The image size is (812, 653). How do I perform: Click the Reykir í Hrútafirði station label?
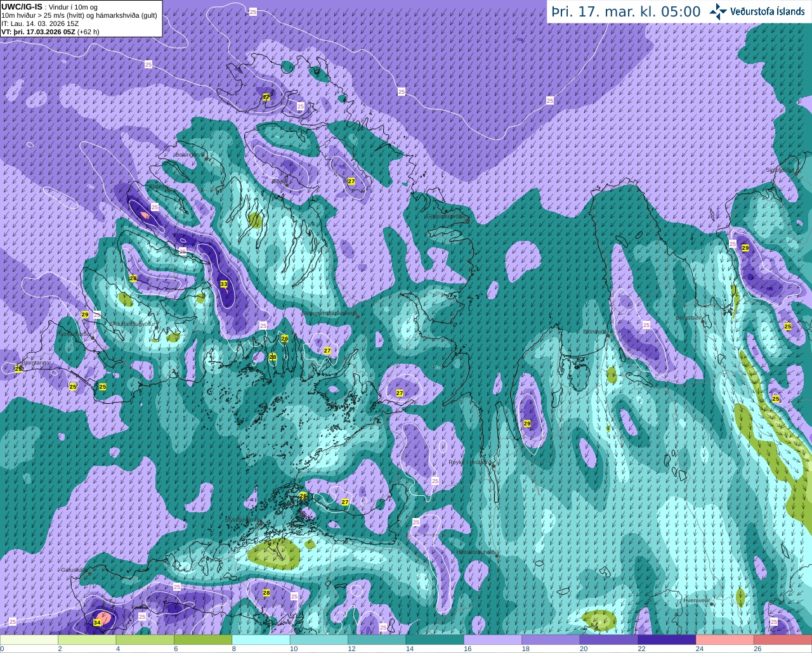click(x=471, y=462)
